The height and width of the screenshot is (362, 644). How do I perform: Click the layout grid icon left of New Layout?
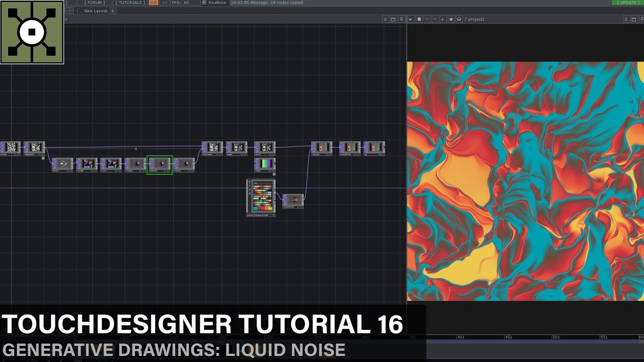pyautogui.click(x=69, y=11)
